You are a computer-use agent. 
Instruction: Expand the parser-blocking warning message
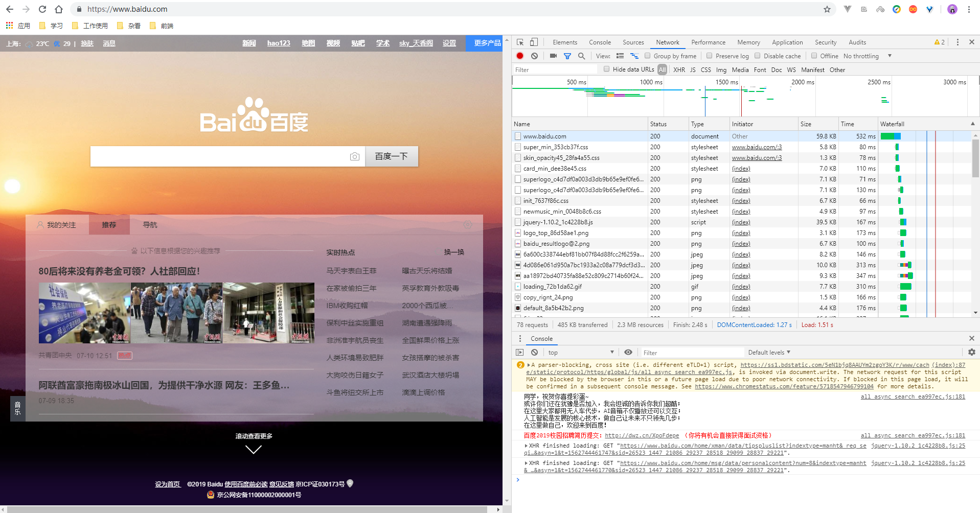529,365
